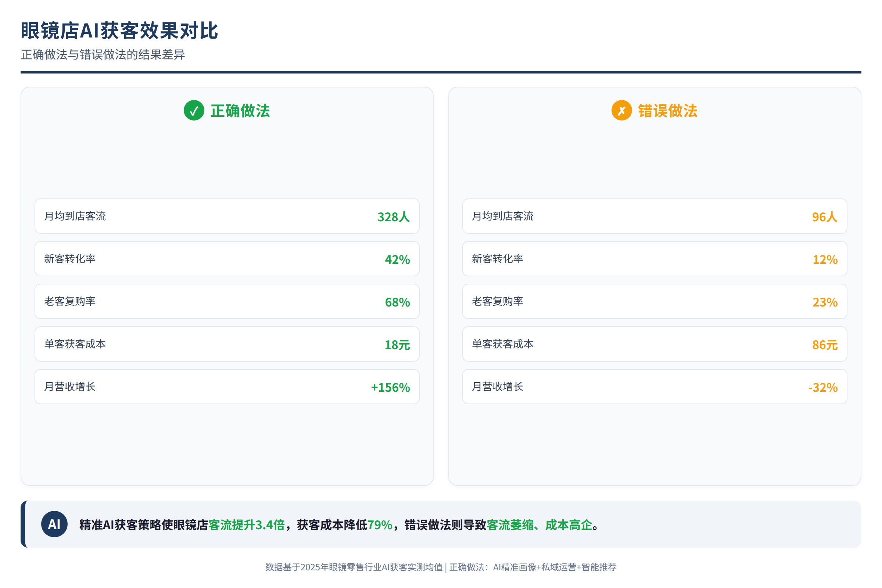Click the orange X icon beside 错误做法

click(x=622, y=111)
